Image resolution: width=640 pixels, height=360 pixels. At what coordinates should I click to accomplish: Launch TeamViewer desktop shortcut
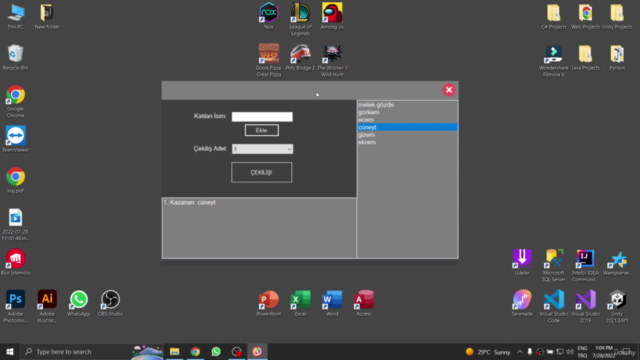point(16,139)
